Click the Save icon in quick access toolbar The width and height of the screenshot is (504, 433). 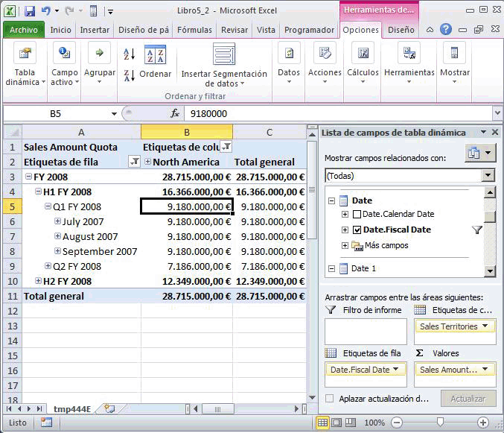point(30,11)
